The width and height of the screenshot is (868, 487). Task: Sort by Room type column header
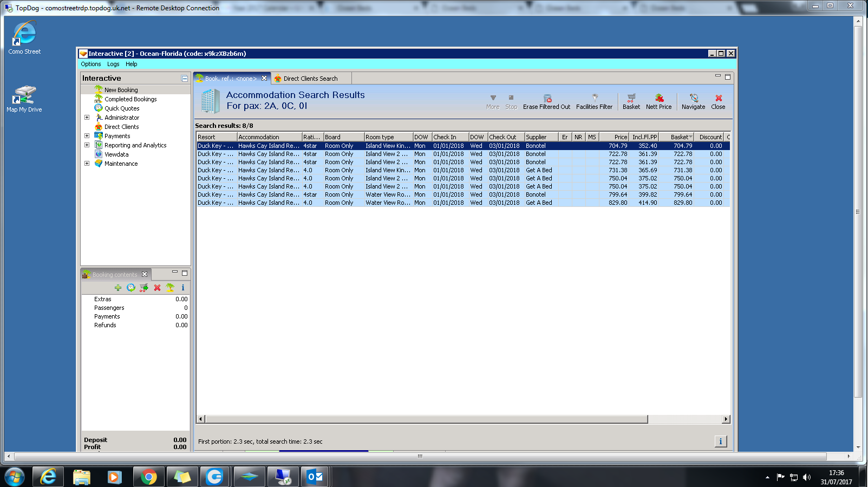coord(389,137)
